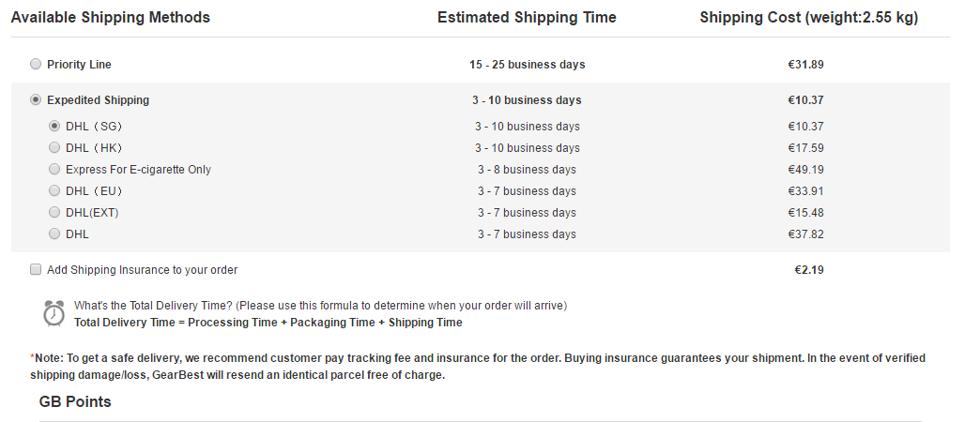This screenshot has height=422, width=980.
Task: Select DHL(EXT) shipping option
Action: 54,212
